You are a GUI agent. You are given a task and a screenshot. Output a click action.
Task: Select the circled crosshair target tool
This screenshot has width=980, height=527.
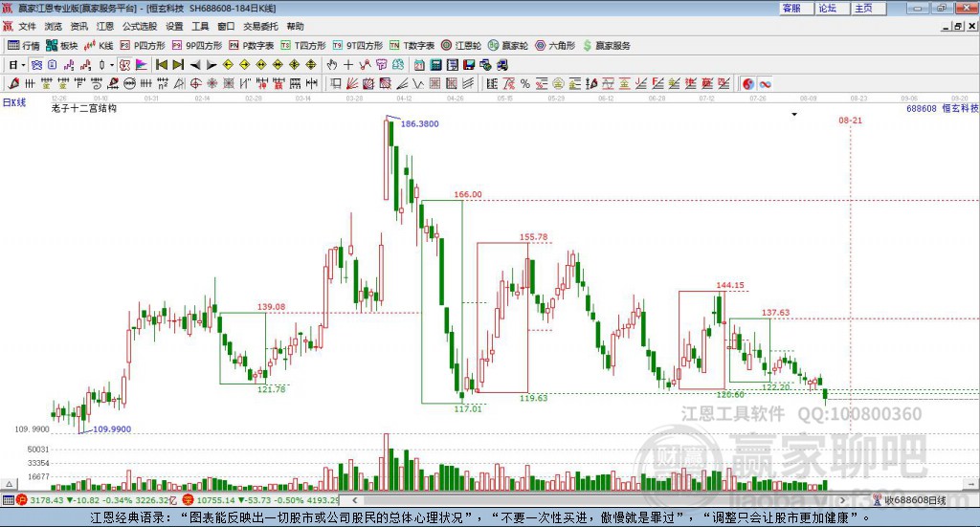pyautogui.click(x=195, y=83)
